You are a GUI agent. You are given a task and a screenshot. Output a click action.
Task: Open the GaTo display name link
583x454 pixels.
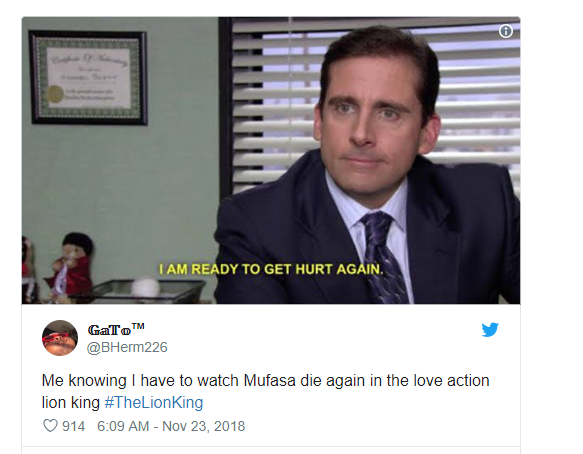coord(116,329)
